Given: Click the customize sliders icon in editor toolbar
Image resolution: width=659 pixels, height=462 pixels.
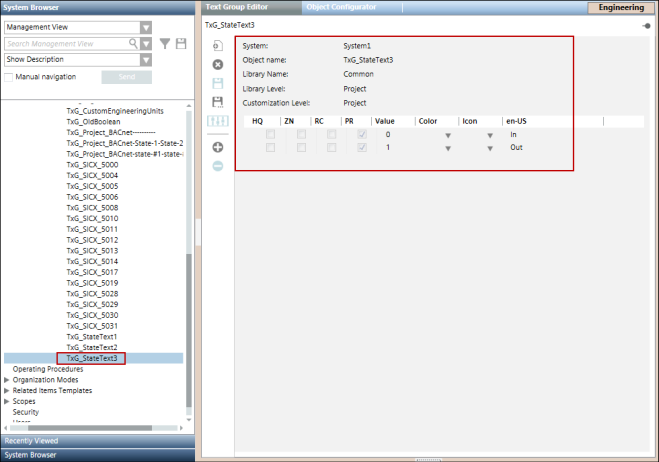Looking at the screenshot, I should 218,121.
